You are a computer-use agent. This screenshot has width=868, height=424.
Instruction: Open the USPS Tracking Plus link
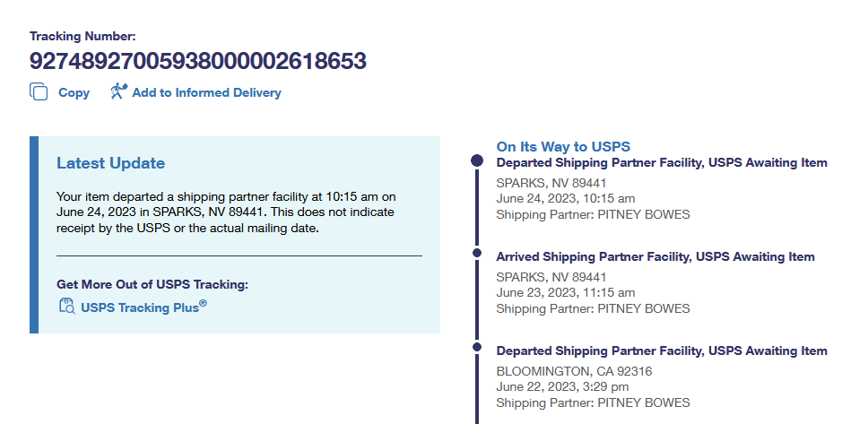click(x=143, y=307)
